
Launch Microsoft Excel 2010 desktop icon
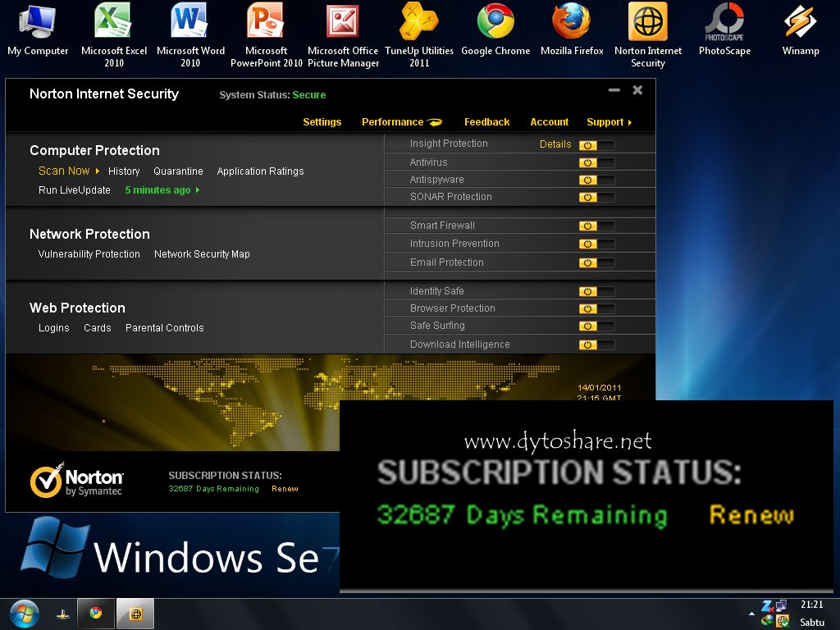pos(113,34)
